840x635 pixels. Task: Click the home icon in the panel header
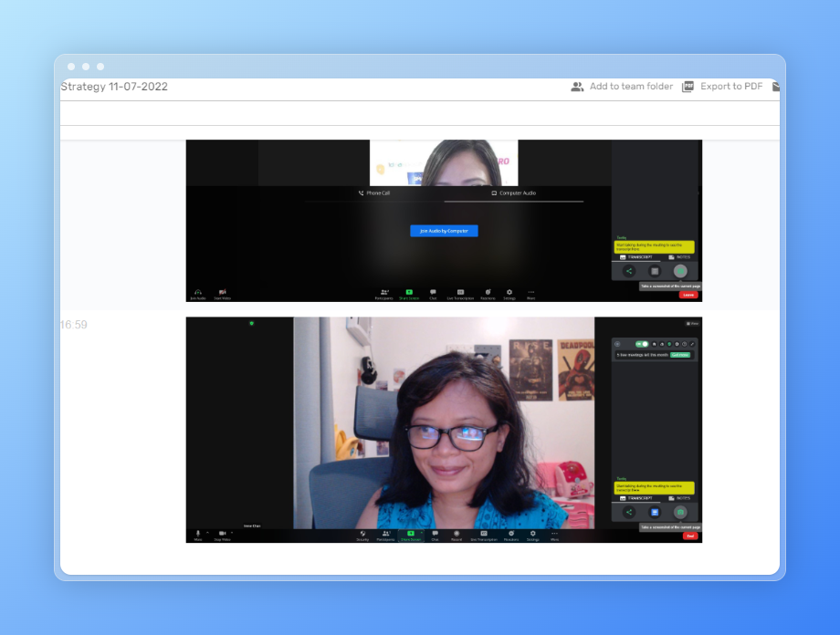click(654, 344)
